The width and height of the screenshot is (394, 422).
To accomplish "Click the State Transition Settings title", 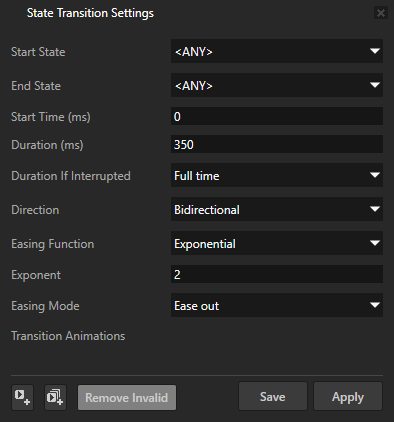I will pyautogui.click(x=90, y=13).
